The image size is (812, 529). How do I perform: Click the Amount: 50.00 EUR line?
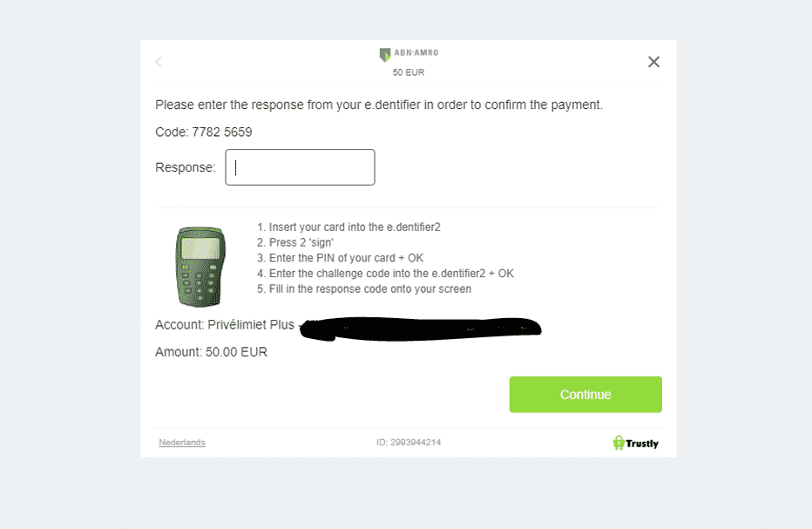point(211,352)
